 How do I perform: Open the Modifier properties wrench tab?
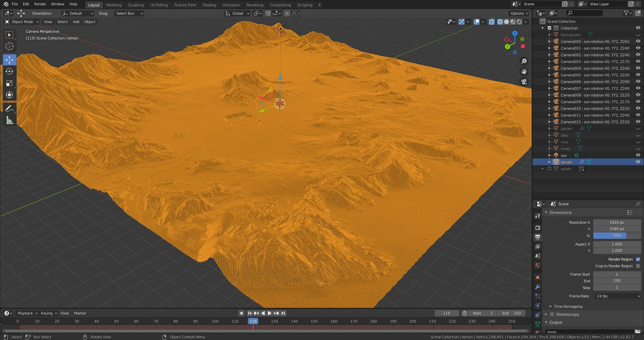pyautogui.click(x=537, y=287)
